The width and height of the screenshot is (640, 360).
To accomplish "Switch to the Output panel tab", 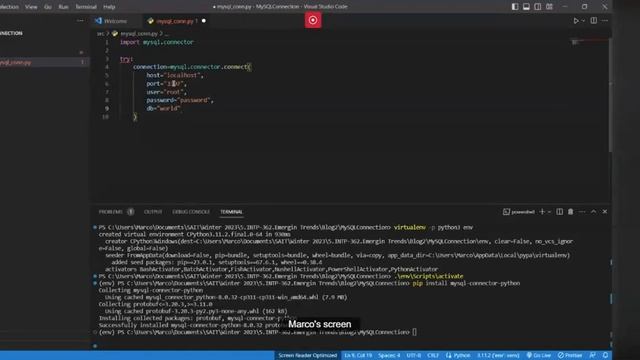I will pos(153,212).
